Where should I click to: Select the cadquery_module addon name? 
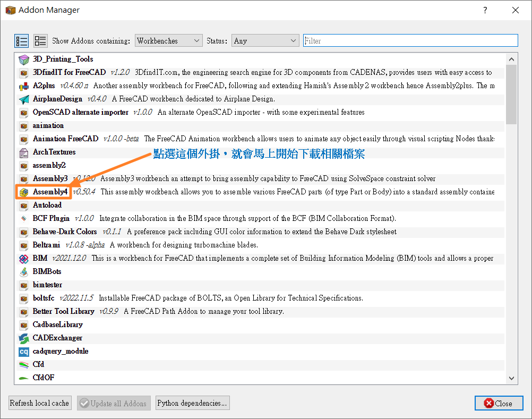click(61, 351)
